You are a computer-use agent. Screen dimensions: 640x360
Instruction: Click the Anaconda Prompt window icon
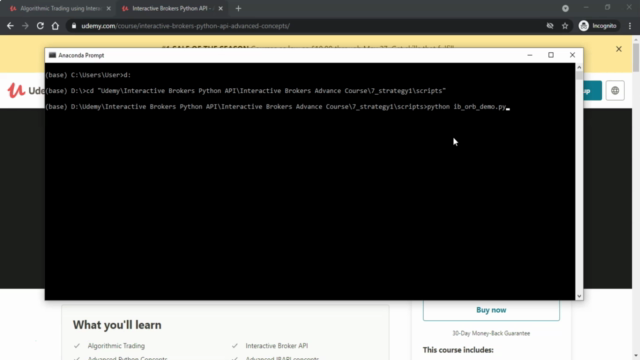pyautogui.click(x=52, y=55)
